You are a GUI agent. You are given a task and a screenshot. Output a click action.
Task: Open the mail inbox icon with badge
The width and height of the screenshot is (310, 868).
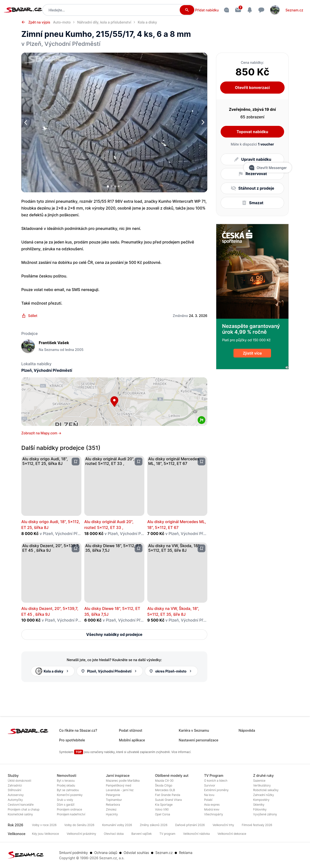click(x=238, y=10)
